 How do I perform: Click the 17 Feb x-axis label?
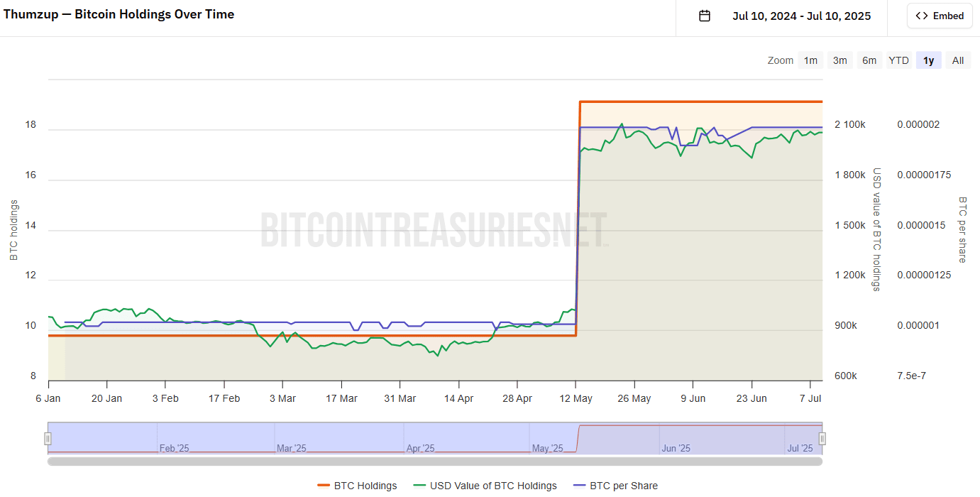pos(224,398)
